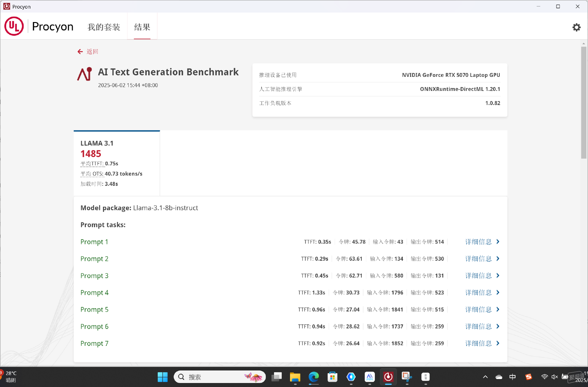The width and height of the screenshot is (588, 387).
Task: Expand details chevron for Prompt 1
Action: pos(498,242)
